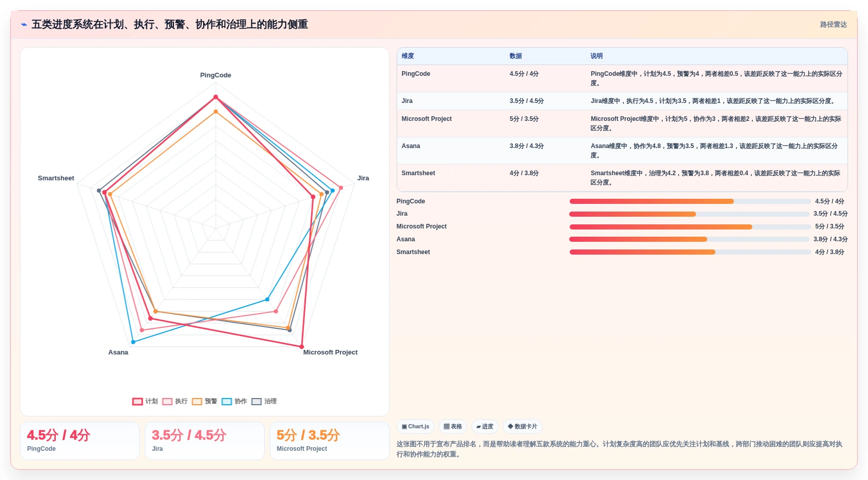The width and height of the screenshot is (868, 480).
Task: Select the Jira table row name
Action: click(x=407, y=101)
